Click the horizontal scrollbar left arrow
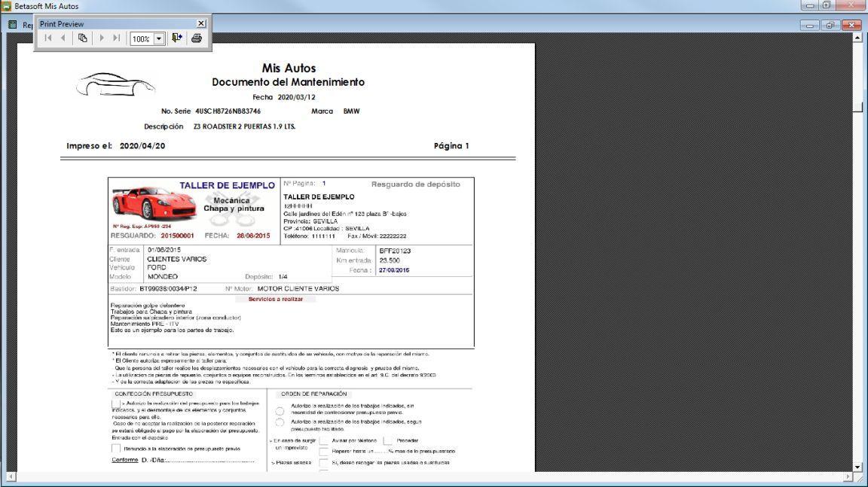The width and height of the screenshot is (868, 487). [11, 476]
